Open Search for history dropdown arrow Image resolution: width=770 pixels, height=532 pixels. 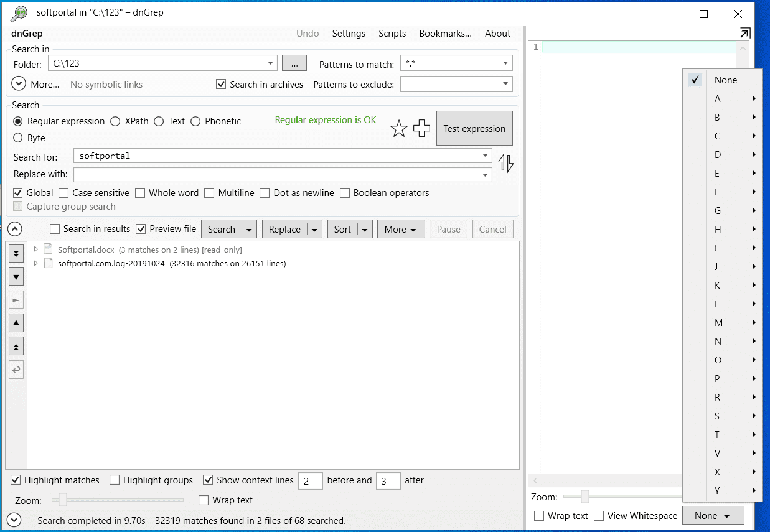coord(485,156)
